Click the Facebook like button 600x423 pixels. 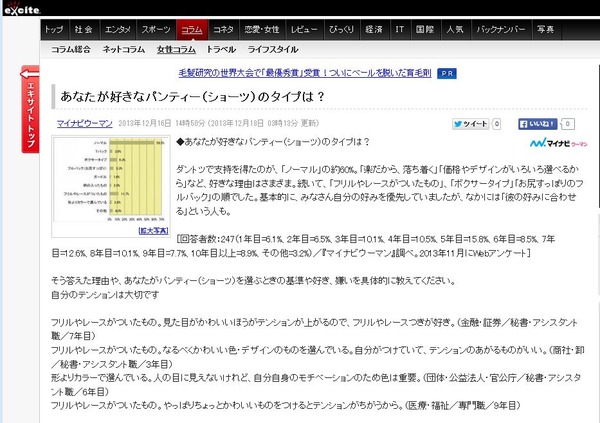click(x=537, y=124)
